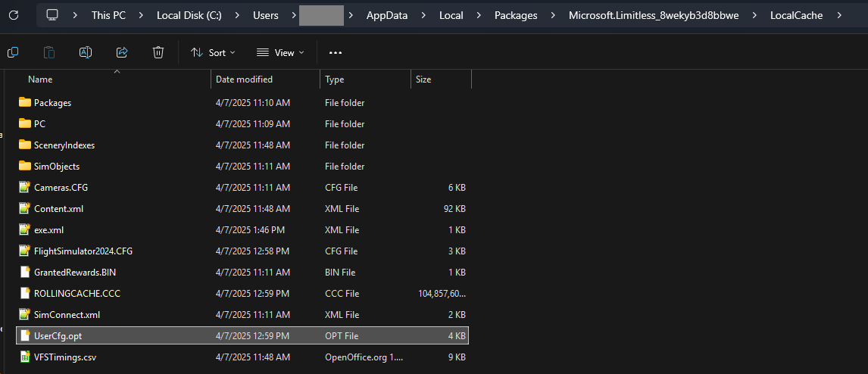Viewport: 868px width, 374px height.
Task: Click the SimObjects folder icon
Action: coord(24,166)
